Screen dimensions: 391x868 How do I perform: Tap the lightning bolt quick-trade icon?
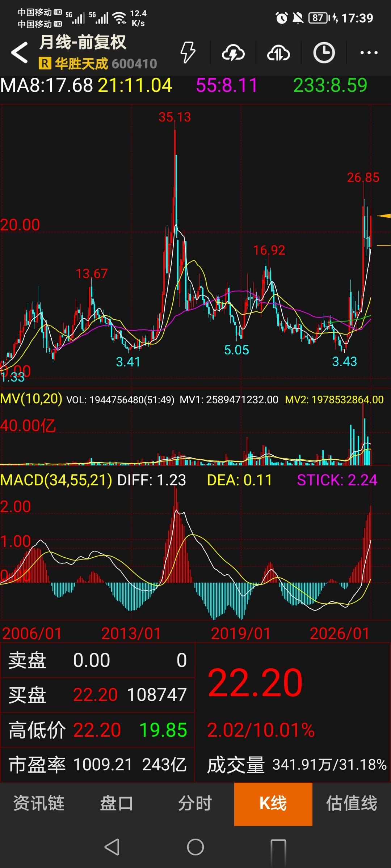[188, 53]
